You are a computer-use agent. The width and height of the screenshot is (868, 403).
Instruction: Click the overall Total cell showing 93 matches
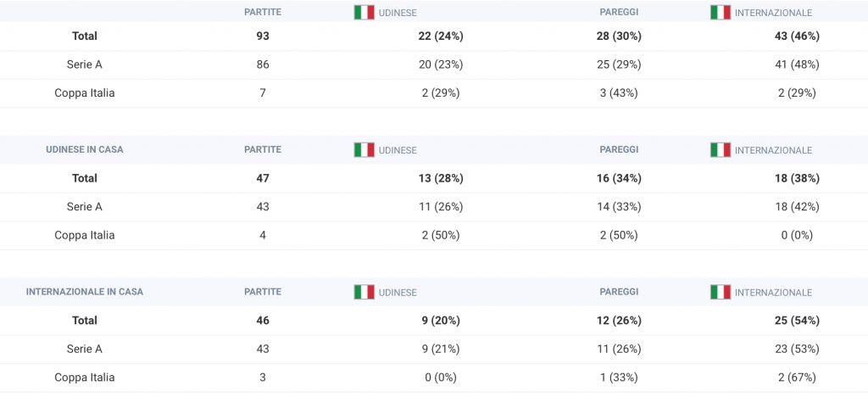coord(263,36)
